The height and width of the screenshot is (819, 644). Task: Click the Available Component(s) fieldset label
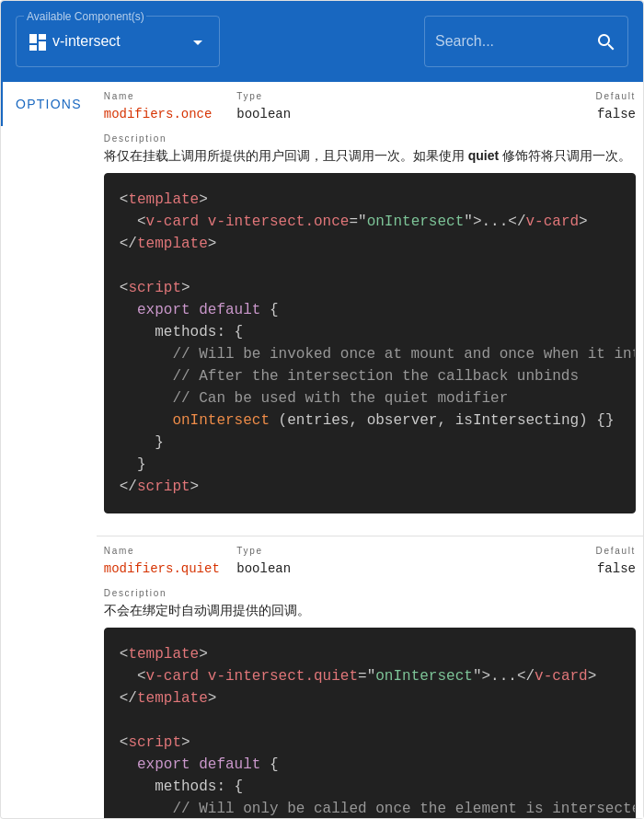pos(85,17)
